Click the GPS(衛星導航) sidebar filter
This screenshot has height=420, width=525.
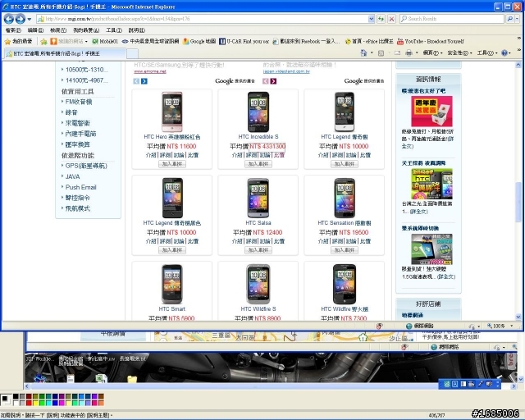click(86, 166)
